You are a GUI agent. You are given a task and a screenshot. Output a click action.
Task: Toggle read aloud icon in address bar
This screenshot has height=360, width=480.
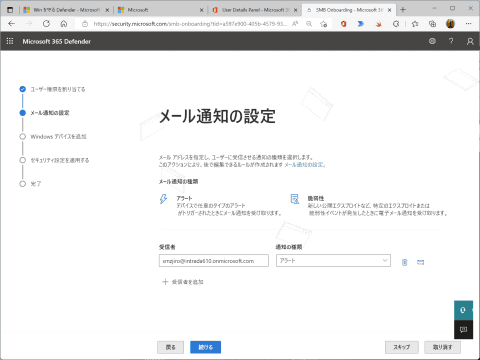(295, 24)
